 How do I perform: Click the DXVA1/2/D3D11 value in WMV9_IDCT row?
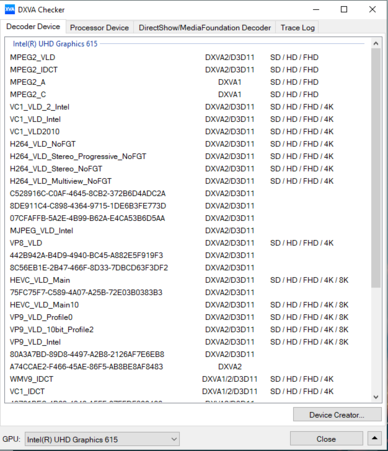tap(230, 379)
